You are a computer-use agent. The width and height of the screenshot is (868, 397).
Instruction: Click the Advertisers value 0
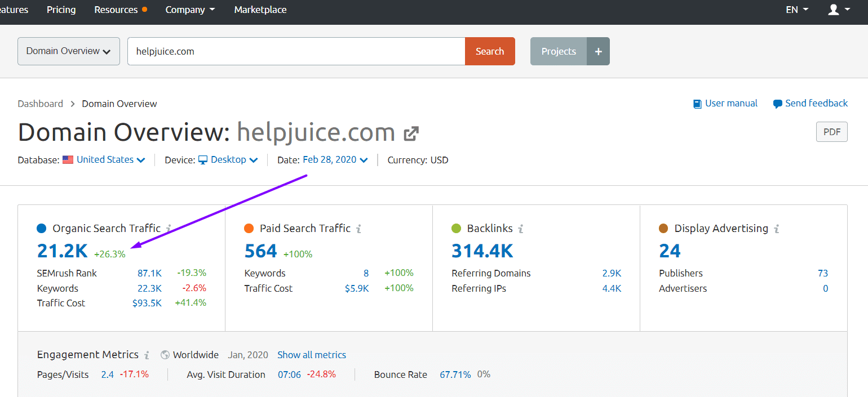pyautogui.click(x=826, y=288)
